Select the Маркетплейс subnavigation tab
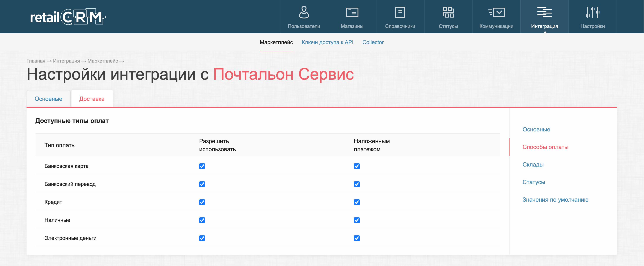Screen dimensions: 644x266 [x=276, y=42]
